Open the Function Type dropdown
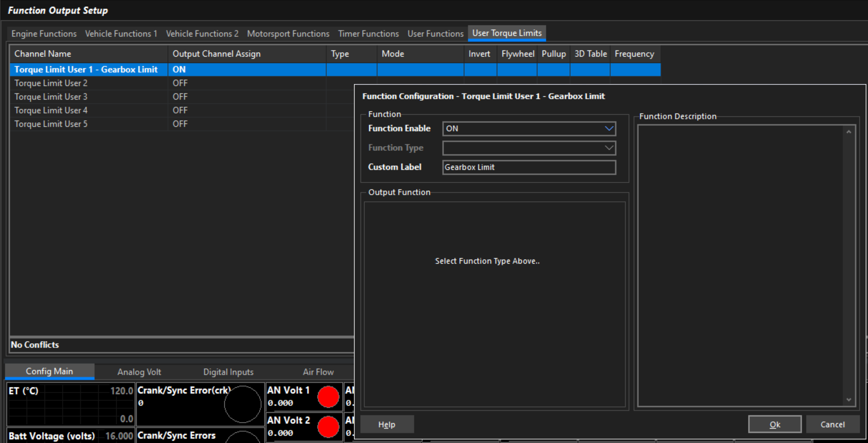868x443 pixels. (x=529, y=148)
